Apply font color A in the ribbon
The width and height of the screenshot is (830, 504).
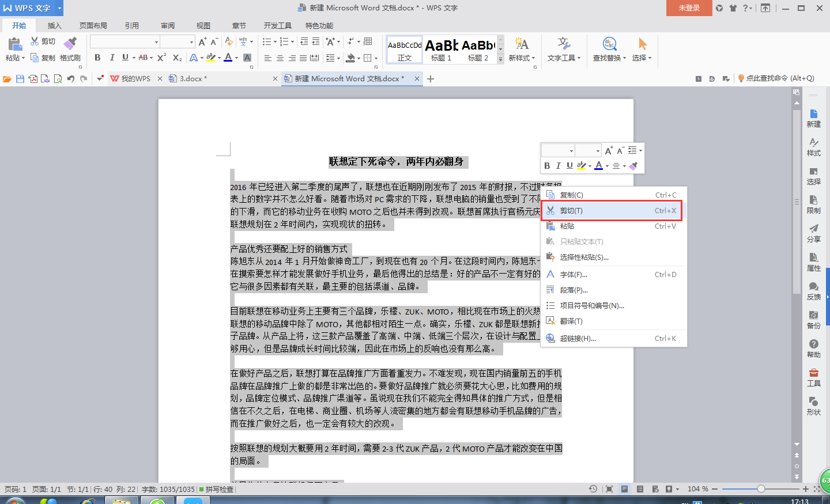pos(228,58)
